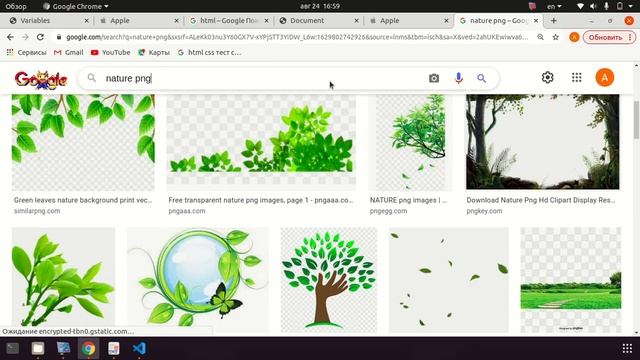Bookmark this page with the star icon

[556, 37]
